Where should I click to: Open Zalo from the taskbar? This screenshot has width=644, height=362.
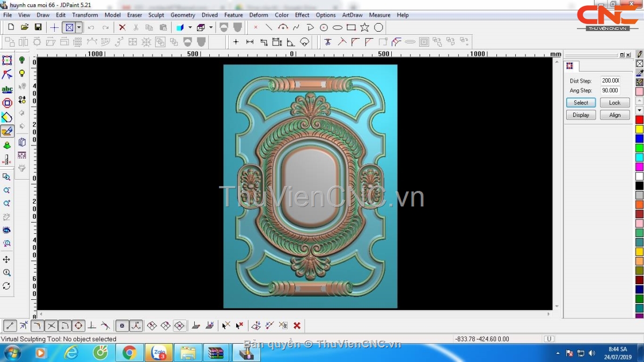[x=159, y=353]
